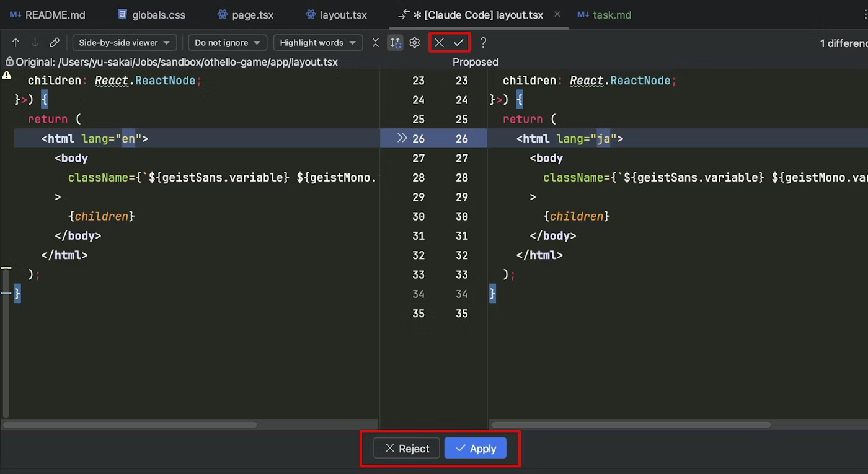Click the pencil edit source icon

pyautogui.click(x=55, y=43)
